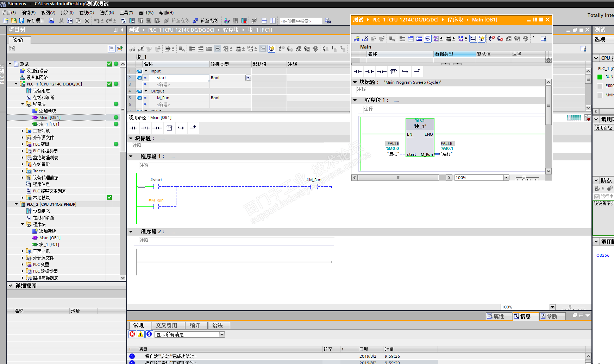Toggle the information message filter in the info panel
The image size is (614, 364).
(149, 334)
